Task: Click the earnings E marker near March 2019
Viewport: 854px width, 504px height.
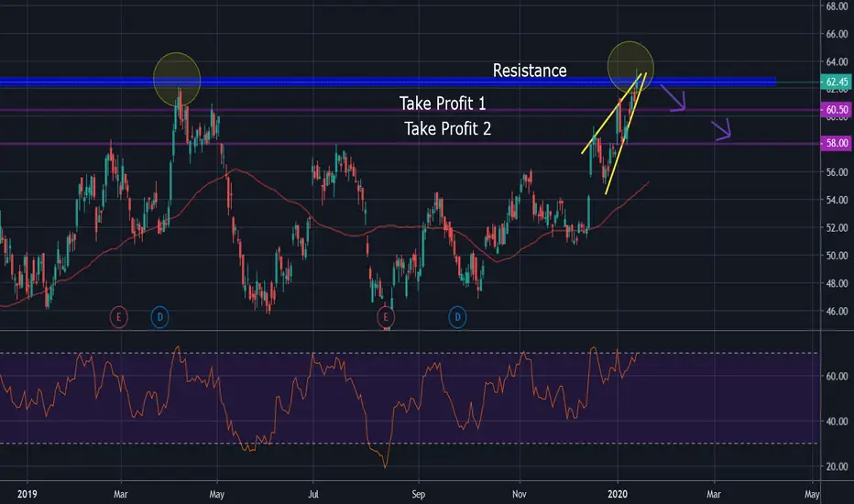Action: click(x=119, y=317)
